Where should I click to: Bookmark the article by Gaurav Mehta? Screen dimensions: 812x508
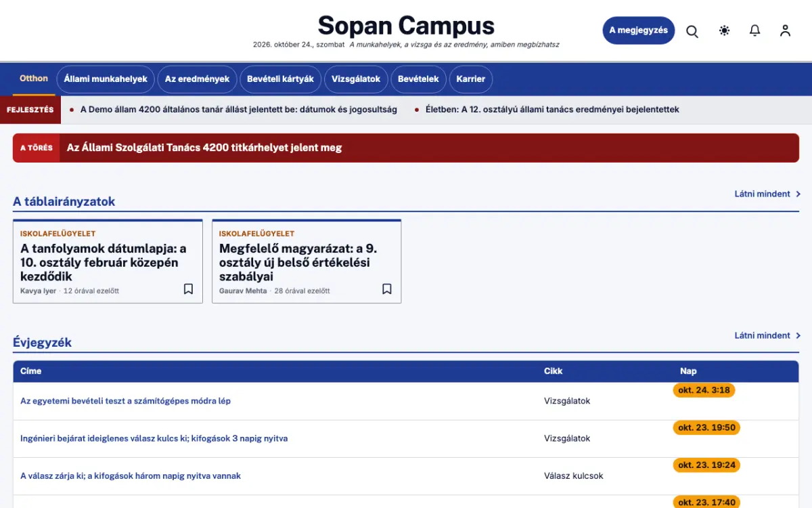387,289
